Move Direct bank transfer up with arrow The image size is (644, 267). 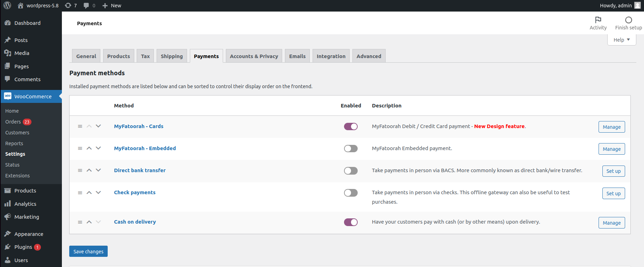coord(89,170)
